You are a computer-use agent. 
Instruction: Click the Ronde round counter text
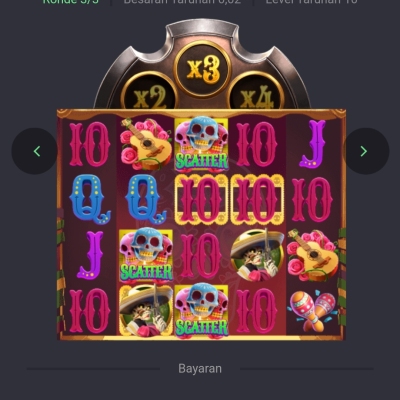click(71, 2)
